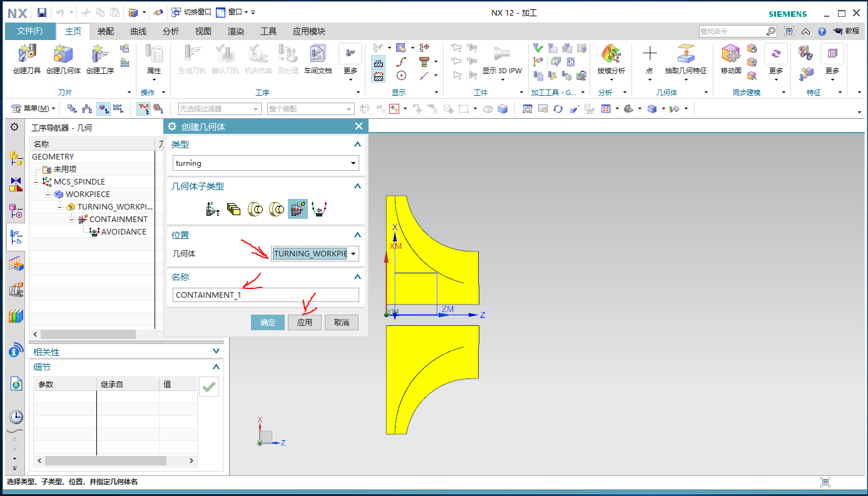Select WORKPIECE subtype icon in geometry dialog
The image size is (868, 496).
[x=234, y=210]
